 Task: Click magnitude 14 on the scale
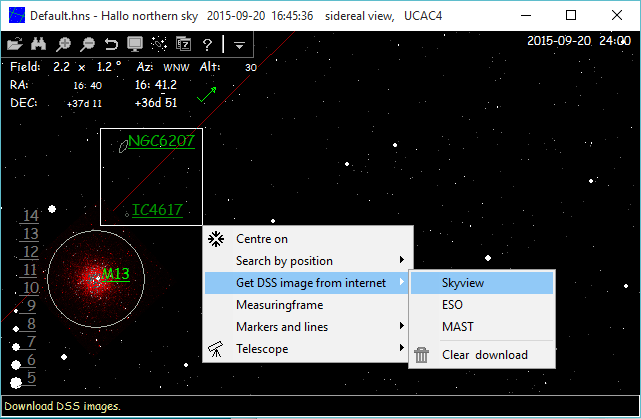(x=31, y=216)
